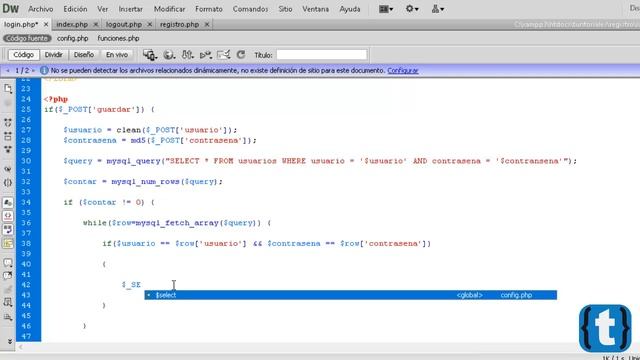Open the Formato menu
Image resolution: width=640 pixels, height=360 pixels.
(209, 9)
